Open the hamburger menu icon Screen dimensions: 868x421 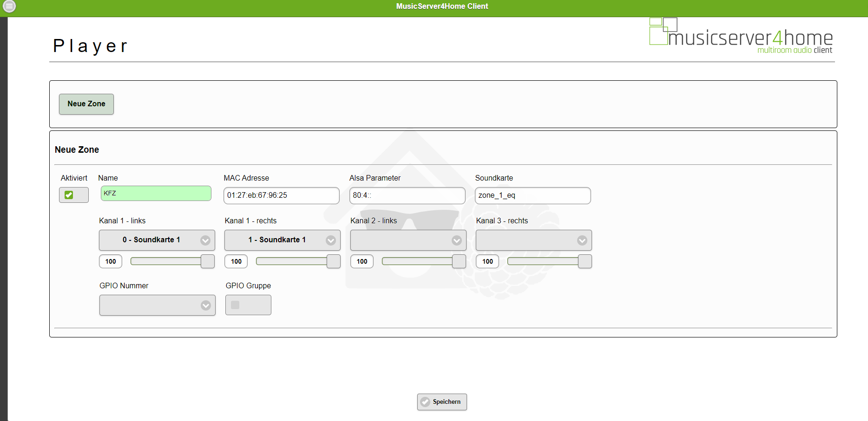[9, 6]
